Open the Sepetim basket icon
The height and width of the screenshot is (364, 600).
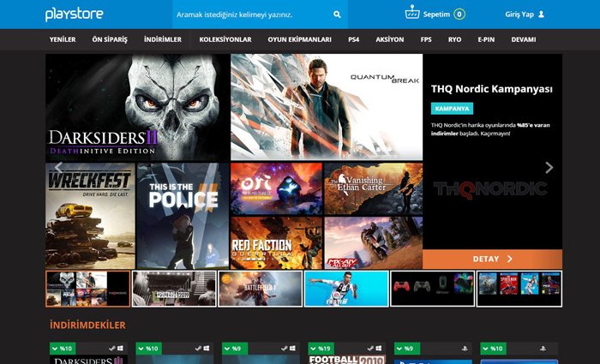coord(412,13)
